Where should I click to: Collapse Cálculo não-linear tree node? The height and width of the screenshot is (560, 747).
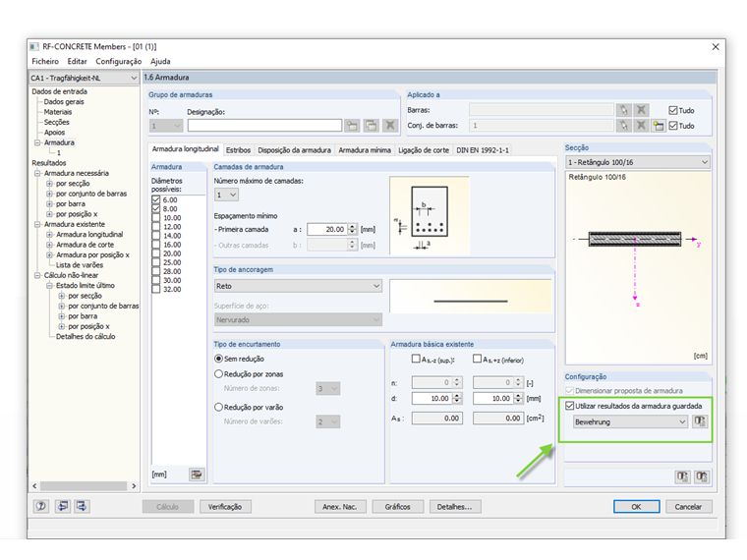37,275
